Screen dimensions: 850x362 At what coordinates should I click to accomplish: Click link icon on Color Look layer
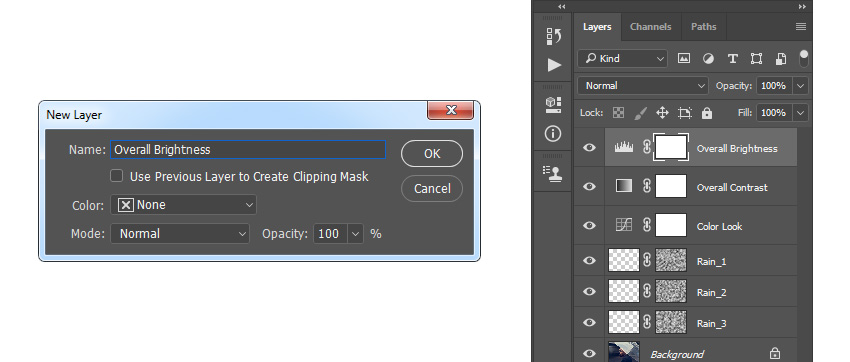pyautogui.click(x=646, y=225)
